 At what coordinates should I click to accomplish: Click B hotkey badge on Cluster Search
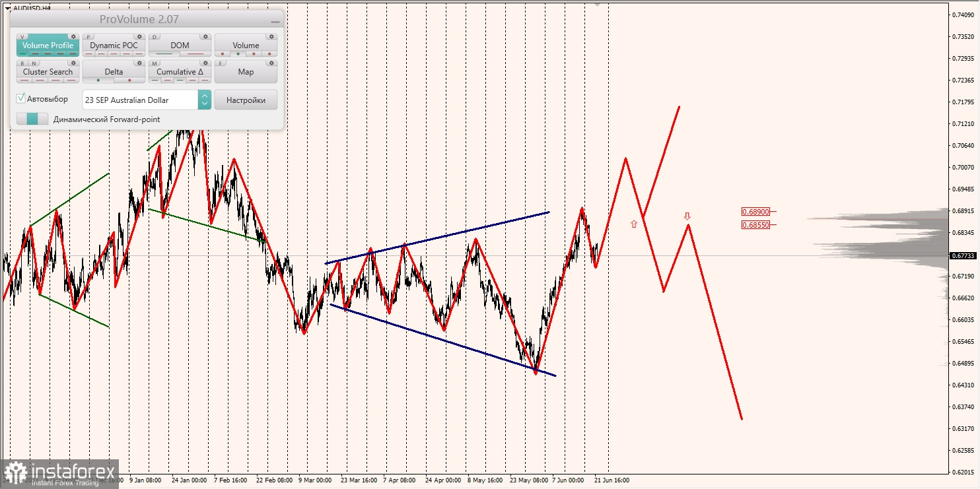(x=22, y=63)
